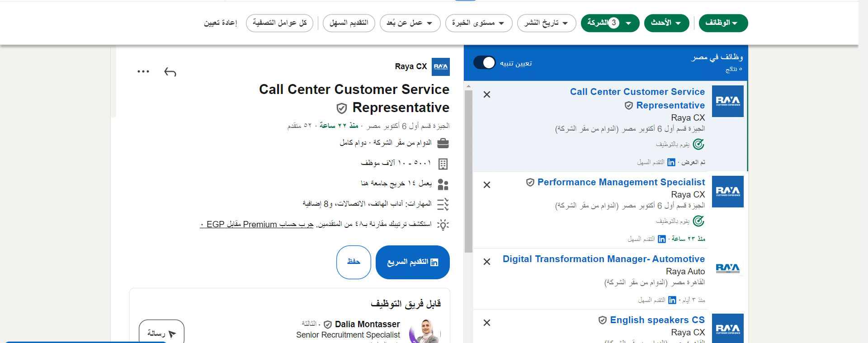868x343 pixels.
Task: Click the '٥٢ متقدم' applicants text
Action: pyautogui.click(x=299, y=126)
